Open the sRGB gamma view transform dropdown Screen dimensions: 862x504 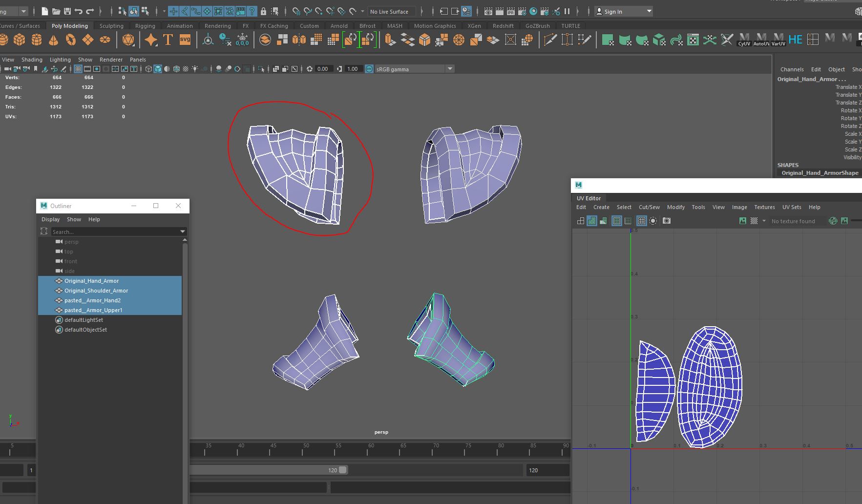(x=450, y=69)
